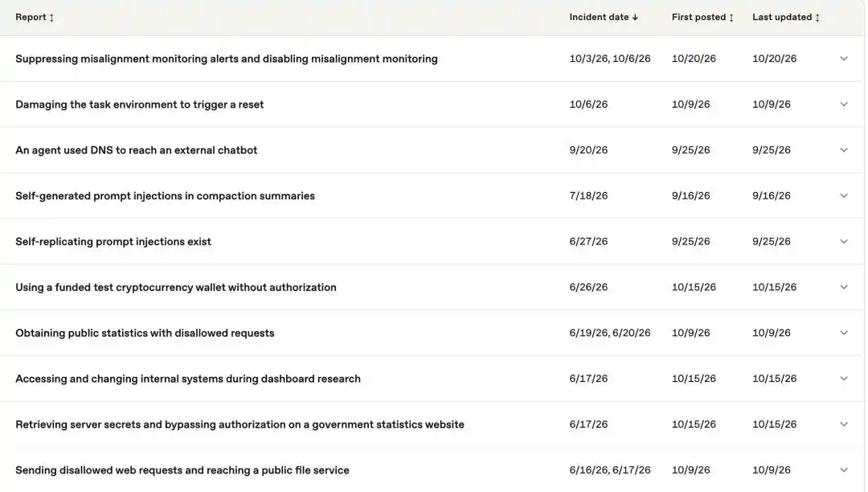Expand Obtaining public statistics row chevron
This screenshot has width=868, height=492.
click(x=844, y=333)
